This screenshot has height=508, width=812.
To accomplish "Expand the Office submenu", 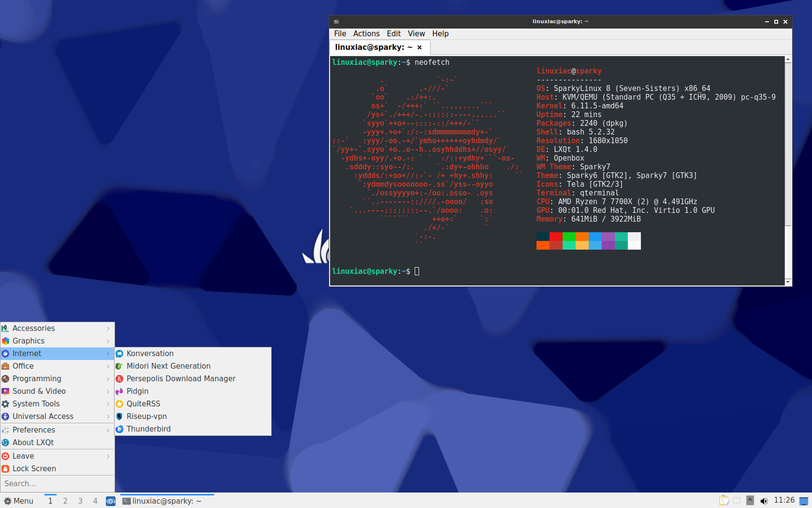I will 58,366.
